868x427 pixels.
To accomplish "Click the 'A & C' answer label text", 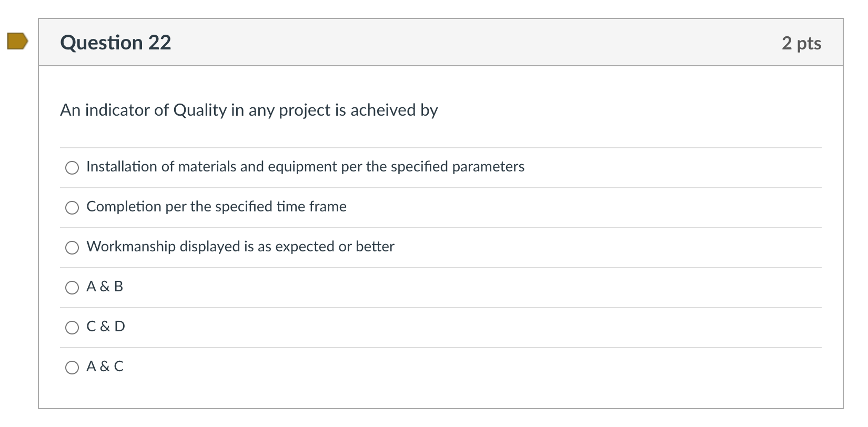I will click(105, 367).
